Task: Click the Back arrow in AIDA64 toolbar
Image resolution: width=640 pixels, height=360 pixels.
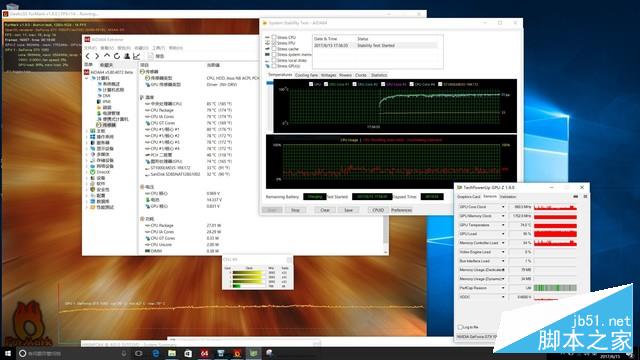Action: pos(87,56)
